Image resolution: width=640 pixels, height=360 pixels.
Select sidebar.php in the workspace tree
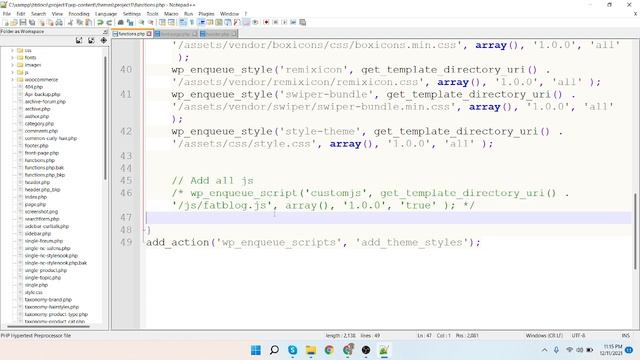pyautogui.click(x=38, y=234)
